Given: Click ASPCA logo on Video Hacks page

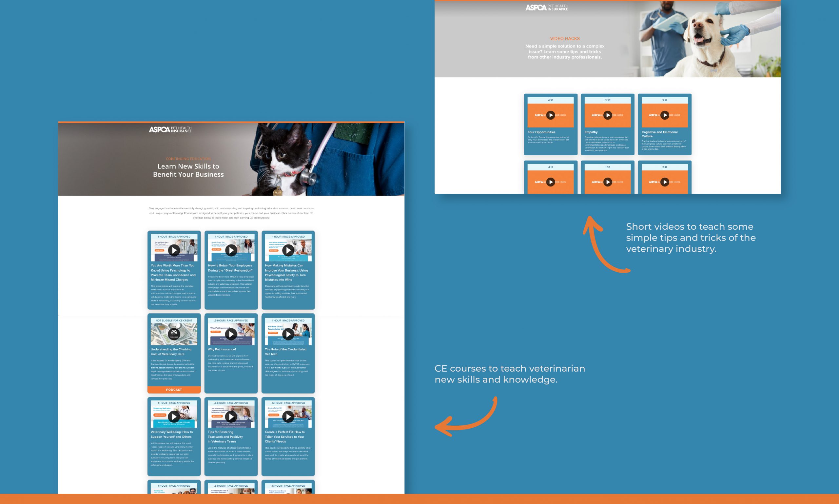Looking at the screenshot, I should pos(547,8).
